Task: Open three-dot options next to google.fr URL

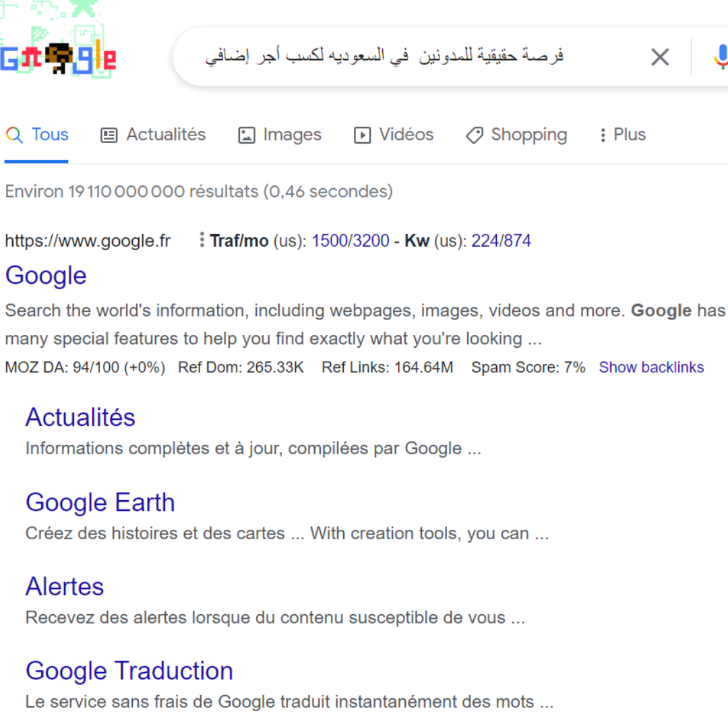Action: (202, 239)
